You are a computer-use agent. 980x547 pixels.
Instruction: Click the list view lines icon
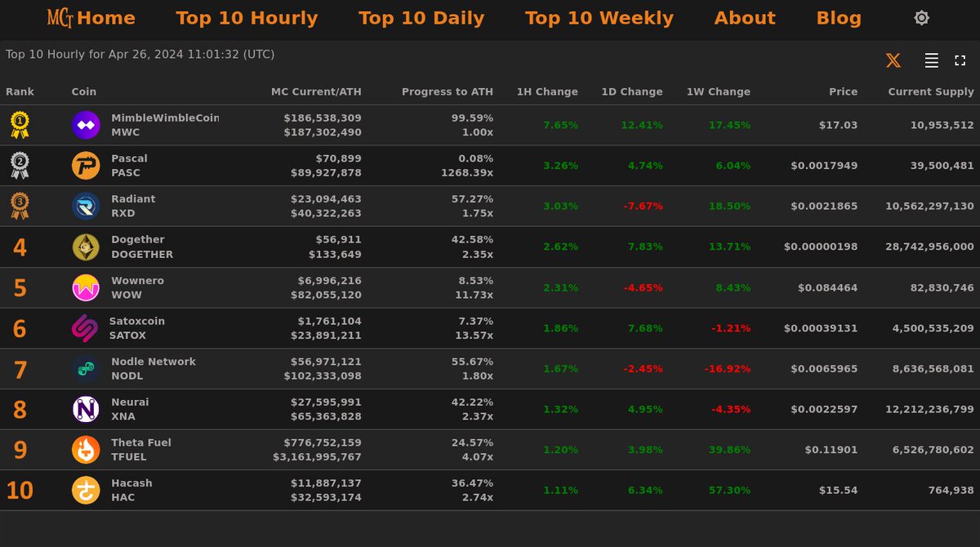tap(932, 60)
